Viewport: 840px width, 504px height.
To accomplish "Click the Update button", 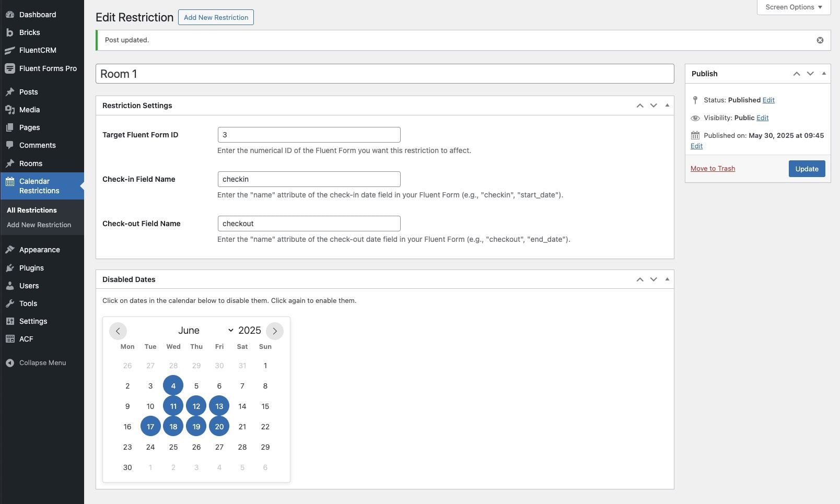I will (807, 169).
